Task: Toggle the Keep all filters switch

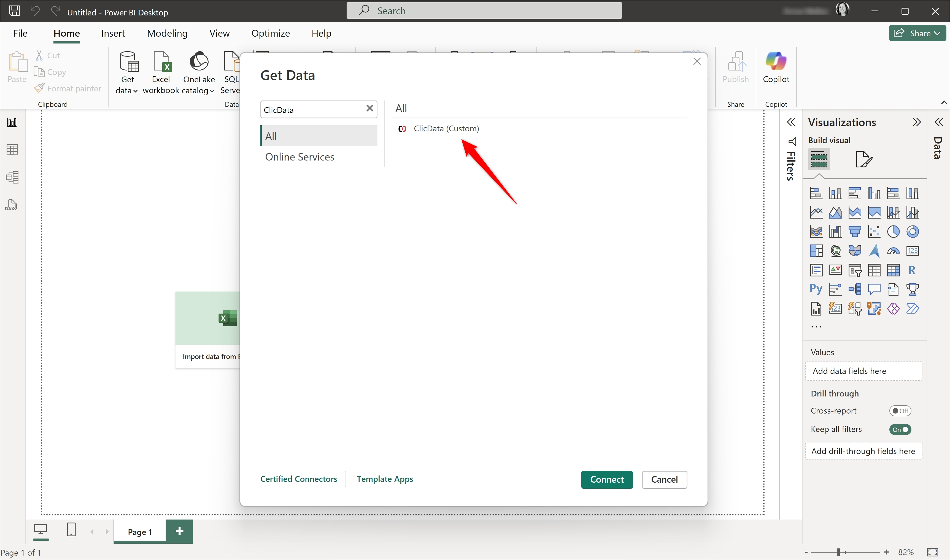Action: click(900, 429)
